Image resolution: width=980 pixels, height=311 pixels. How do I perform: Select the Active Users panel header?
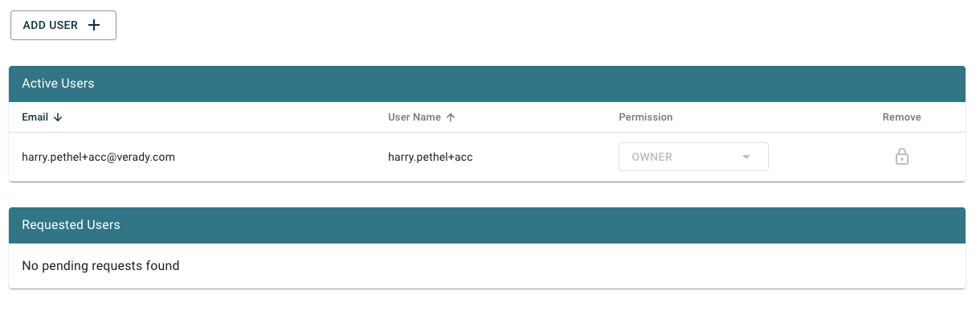pos(487,84)
